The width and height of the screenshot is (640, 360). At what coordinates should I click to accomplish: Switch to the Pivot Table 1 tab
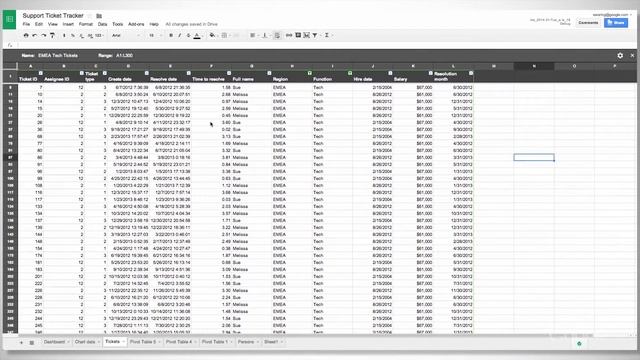[216, 342]
